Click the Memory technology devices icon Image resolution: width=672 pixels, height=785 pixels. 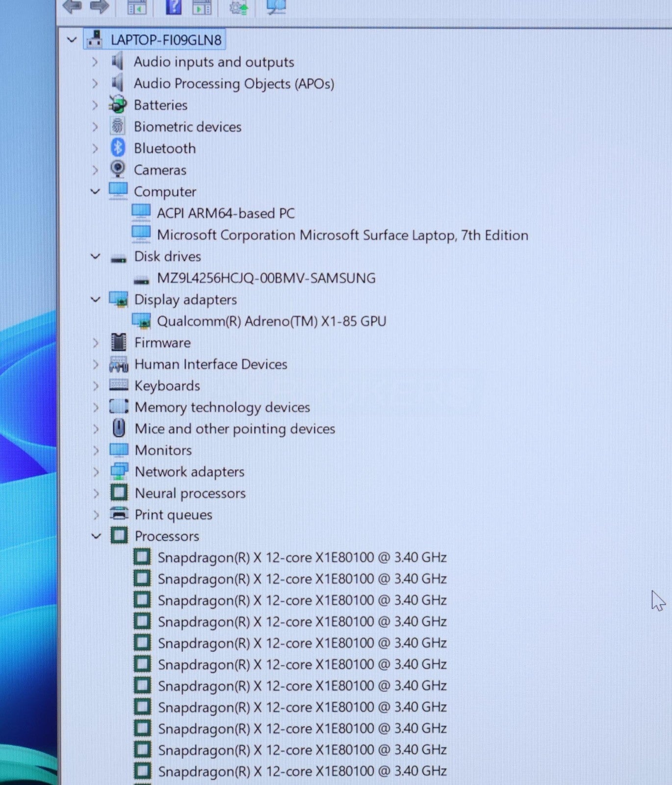click(119, 407)
